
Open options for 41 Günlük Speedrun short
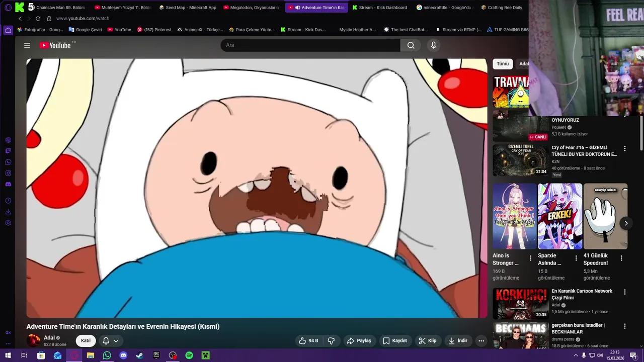pos(621,258)
